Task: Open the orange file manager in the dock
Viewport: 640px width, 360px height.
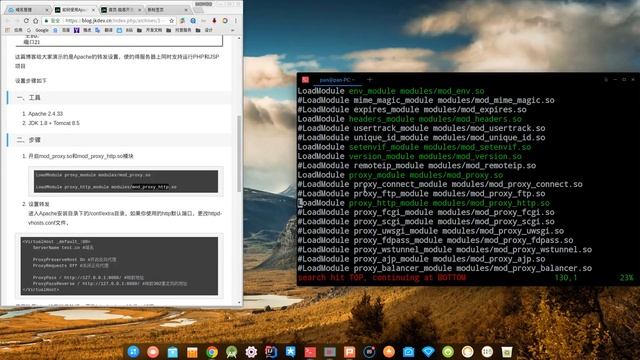Action: pyautogui.click(x=192, y=352)
